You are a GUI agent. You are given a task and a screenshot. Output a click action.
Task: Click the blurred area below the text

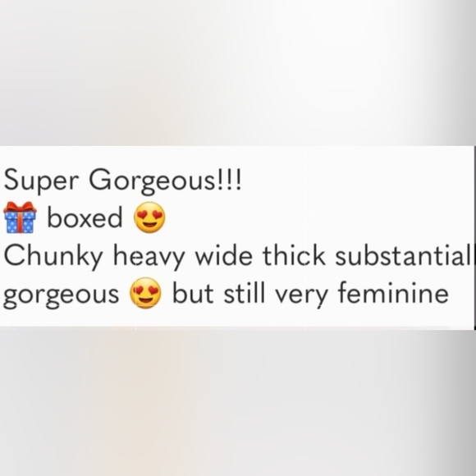[x=238, y=403]
